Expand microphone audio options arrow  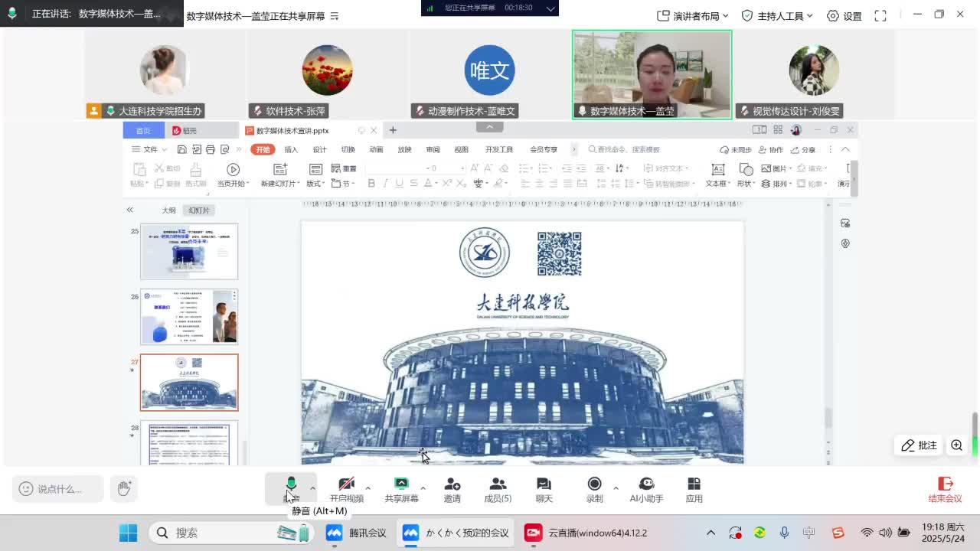(312, 488)
